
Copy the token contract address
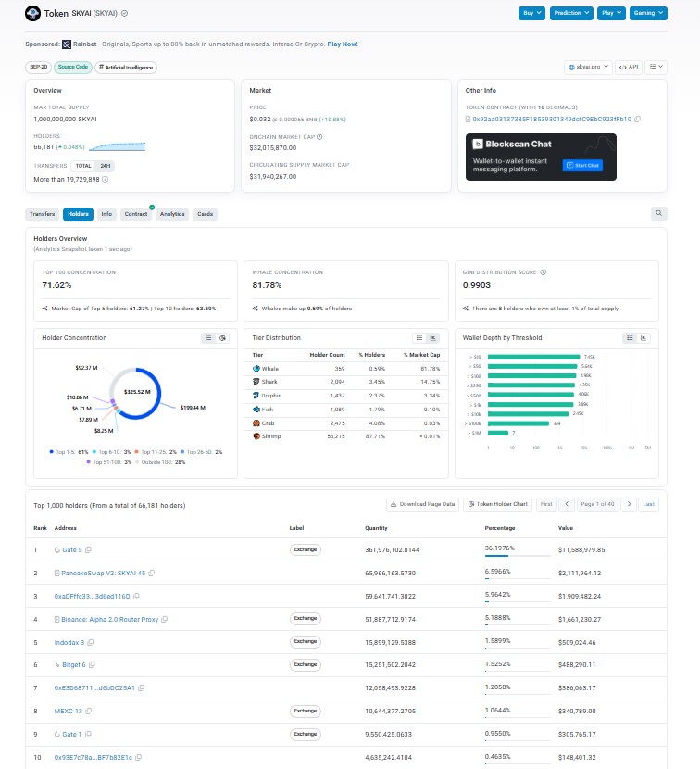[x=637, y=120]
